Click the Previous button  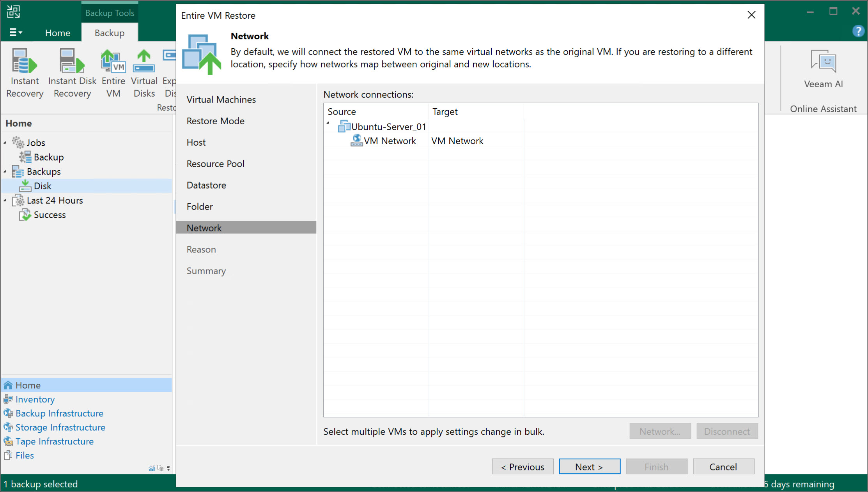523,467
